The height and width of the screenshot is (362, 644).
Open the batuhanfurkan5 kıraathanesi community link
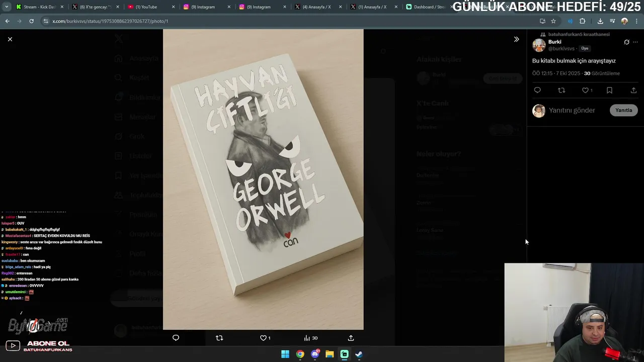[x=579, y=34]
